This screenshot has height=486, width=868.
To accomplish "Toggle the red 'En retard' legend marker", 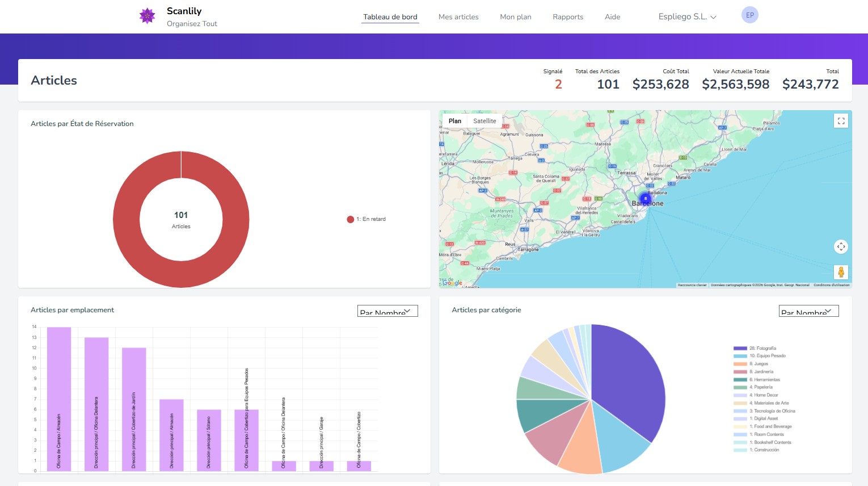I will 351,219.
